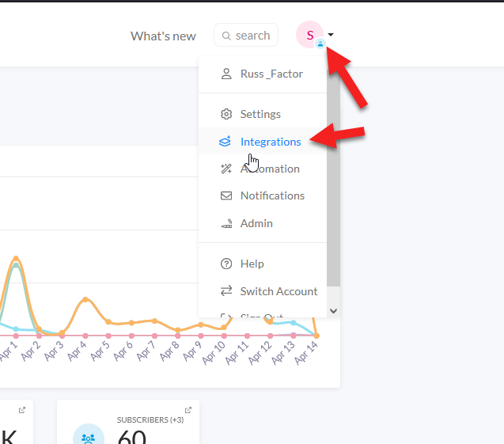Image resolution: width=504 pixels, height=444 pixels.
Task: Click the Automation magic wand icon
Action: point(226,169)
